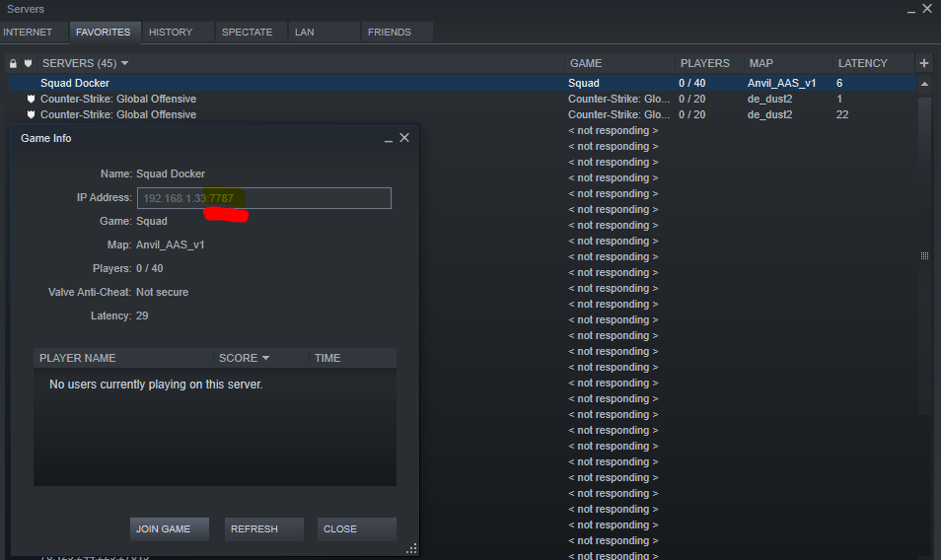Screen dimensions: 941x560
Task: Sort players by the TIME column
Action: click(x=353, y=359)
